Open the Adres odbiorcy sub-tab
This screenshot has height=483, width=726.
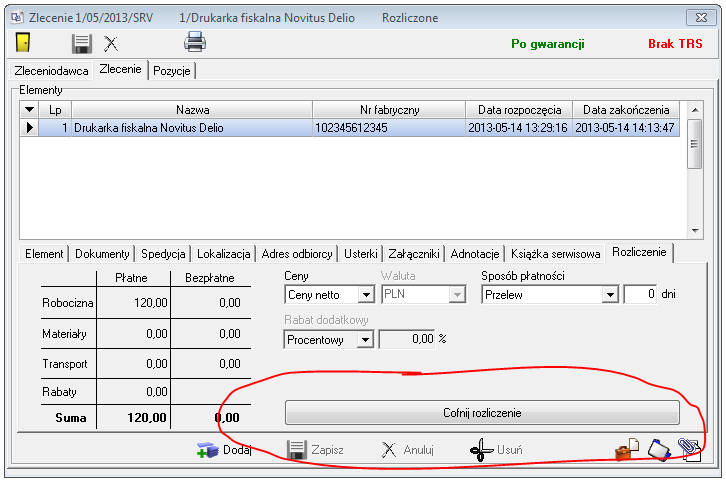[297, 254]
